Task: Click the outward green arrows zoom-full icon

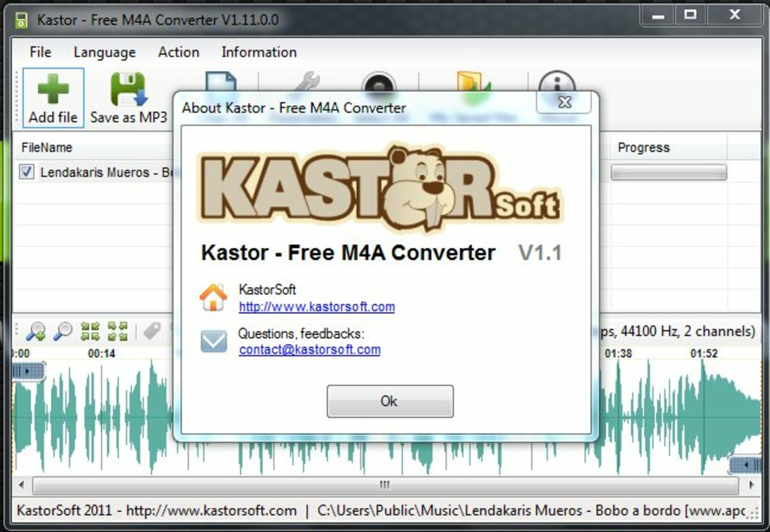Action: coord(118,332)
